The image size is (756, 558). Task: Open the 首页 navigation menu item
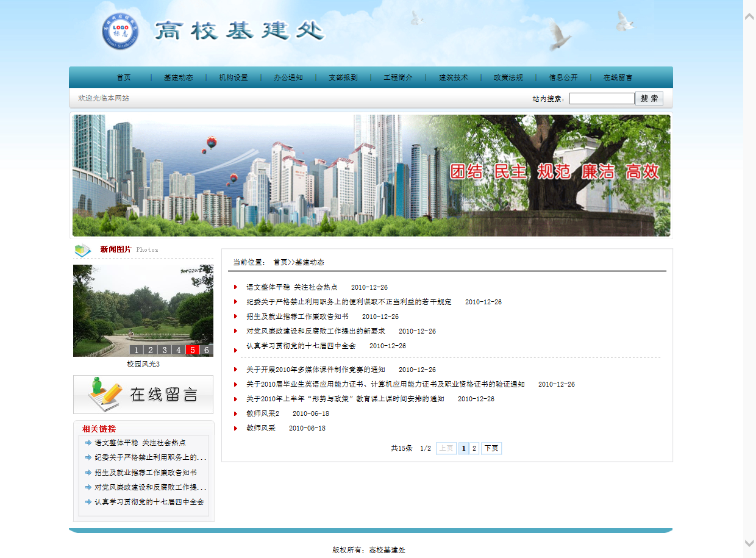tap(124, 77)
